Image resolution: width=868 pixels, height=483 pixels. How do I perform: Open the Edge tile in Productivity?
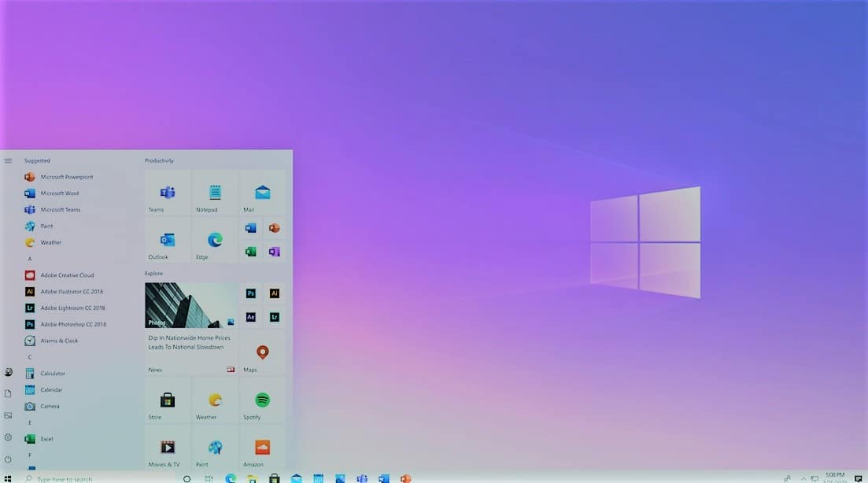(215, 240)
